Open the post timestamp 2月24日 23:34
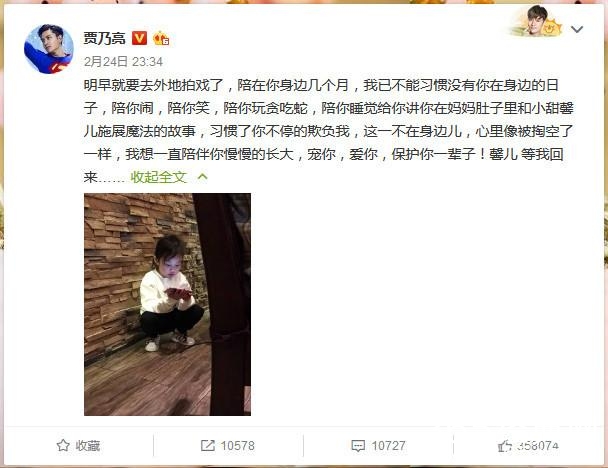The image size is (608, 468). tap(123, 61)
